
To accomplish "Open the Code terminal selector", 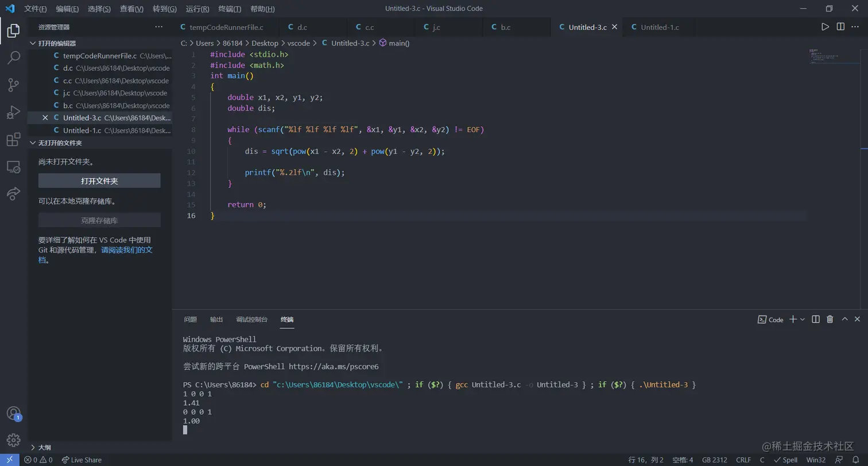I will click(770, 319).
